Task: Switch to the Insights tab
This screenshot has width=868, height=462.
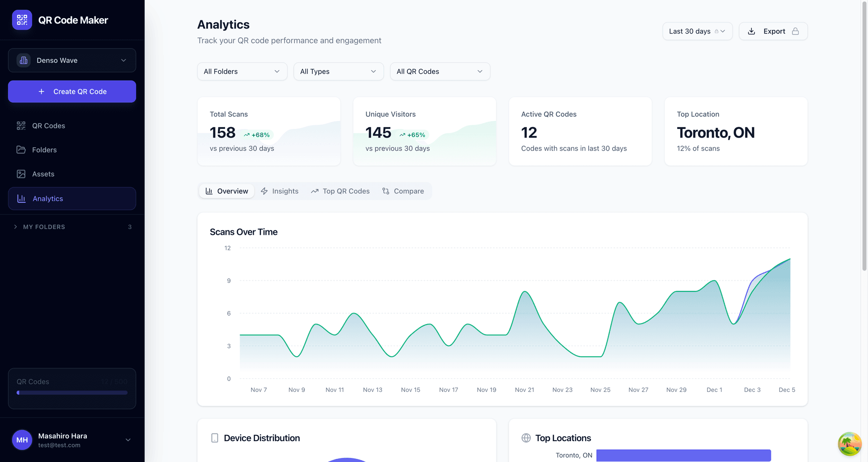Action: click(x=280, y=191)
